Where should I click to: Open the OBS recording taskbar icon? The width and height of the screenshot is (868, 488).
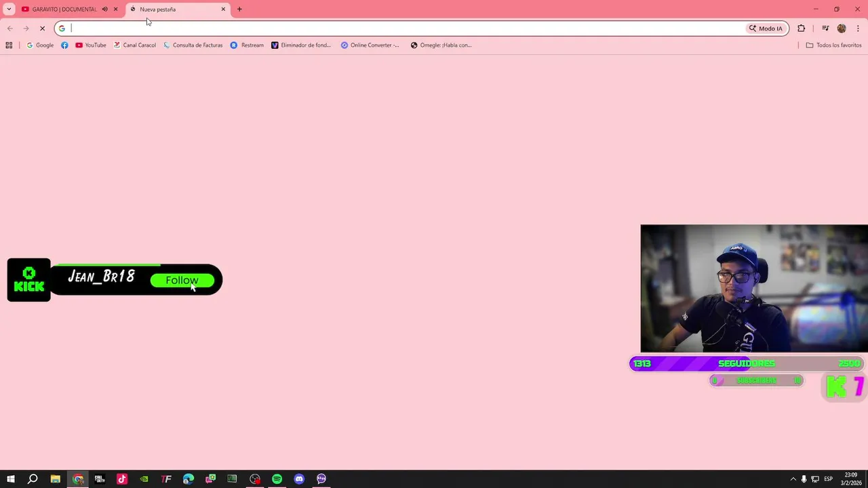(x=255, y=479)
